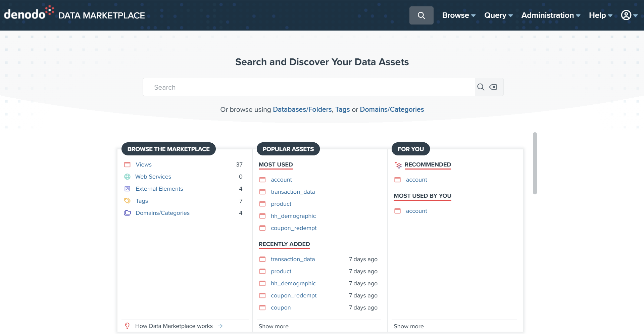This screenshot has width=644, height=334.
Task: Expand the Help dropdown
Action: tap(597, 15)
